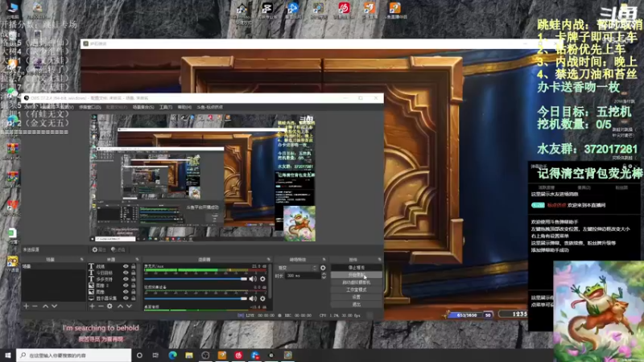Open the microphone audio settings gear
The width and height of the screenshot is (644, 362).
(x=263, y=278)
